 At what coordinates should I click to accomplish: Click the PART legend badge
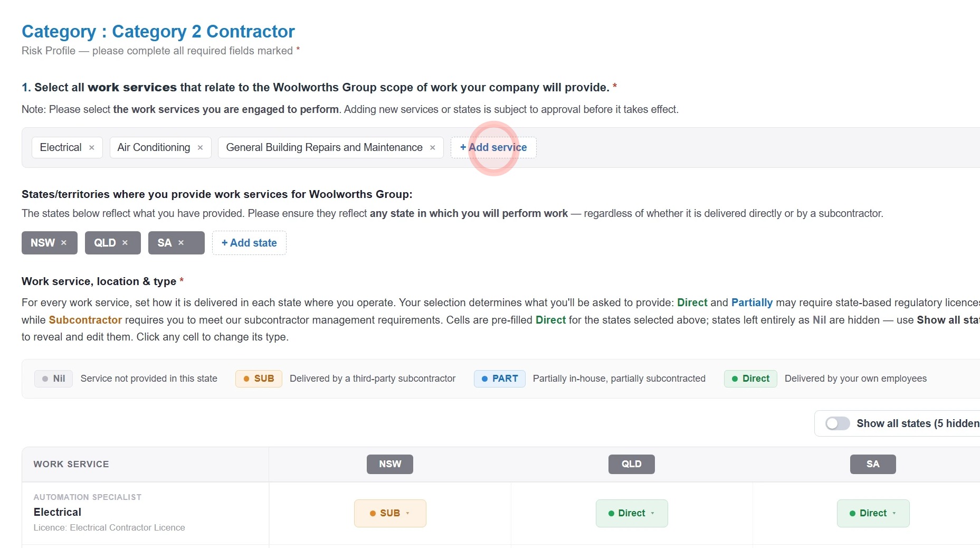point(499,379)
